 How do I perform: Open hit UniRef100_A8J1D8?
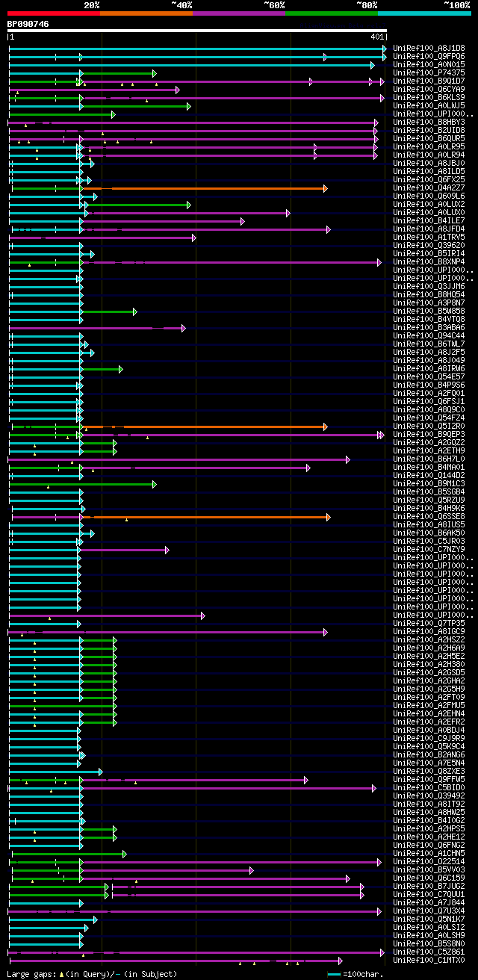(429, 48)
